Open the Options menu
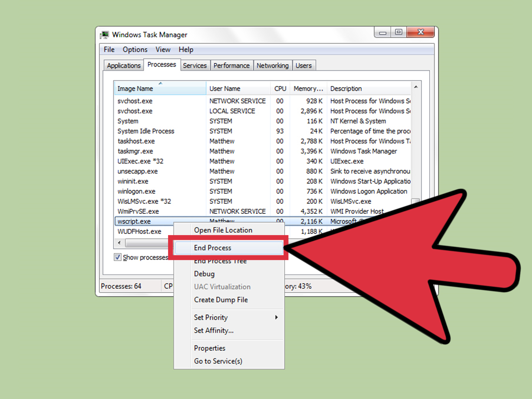This screenshot has height=399, width=532. 135,50
